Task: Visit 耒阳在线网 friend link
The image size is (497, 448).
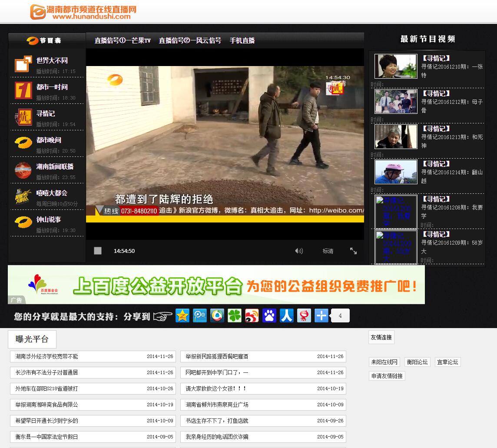Action: 384,362
